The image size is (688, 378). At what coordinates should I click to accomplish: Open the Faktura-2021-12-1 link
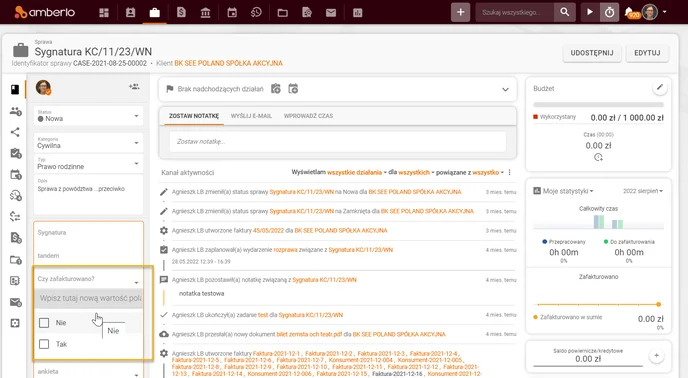(276, 353)
